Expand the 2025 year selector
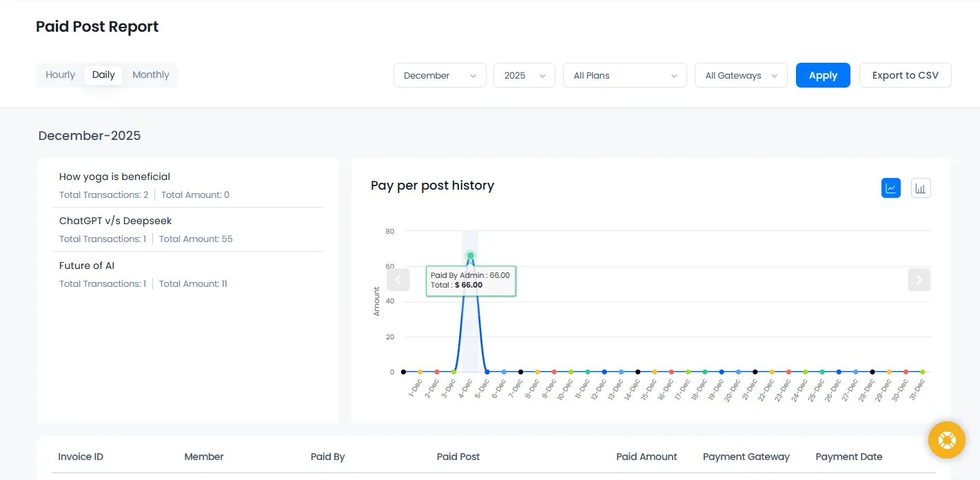980x480 pixels. coord(524,75)
